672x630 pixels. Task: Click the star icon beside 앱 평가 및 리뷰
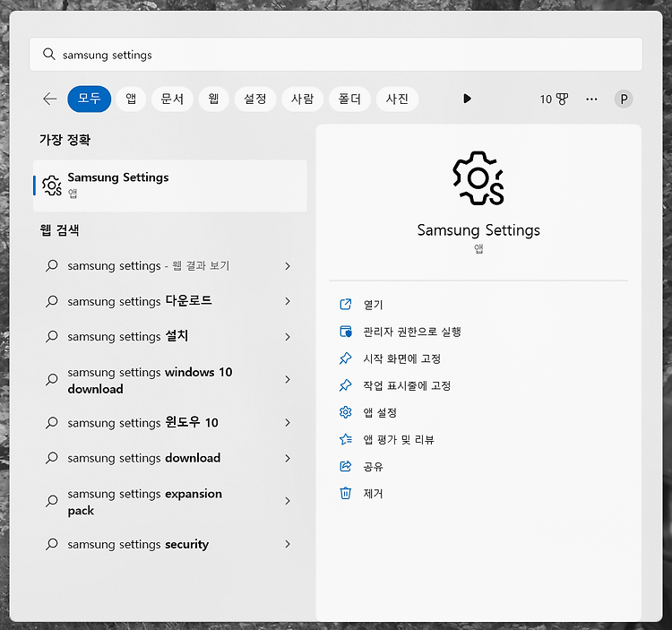click(346, 439)
